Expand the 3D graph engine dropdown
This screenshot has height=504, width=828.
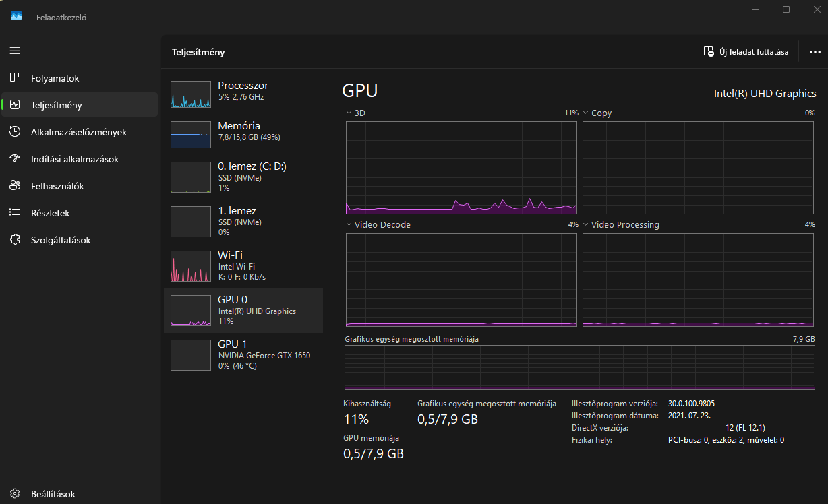click(349, 113)
